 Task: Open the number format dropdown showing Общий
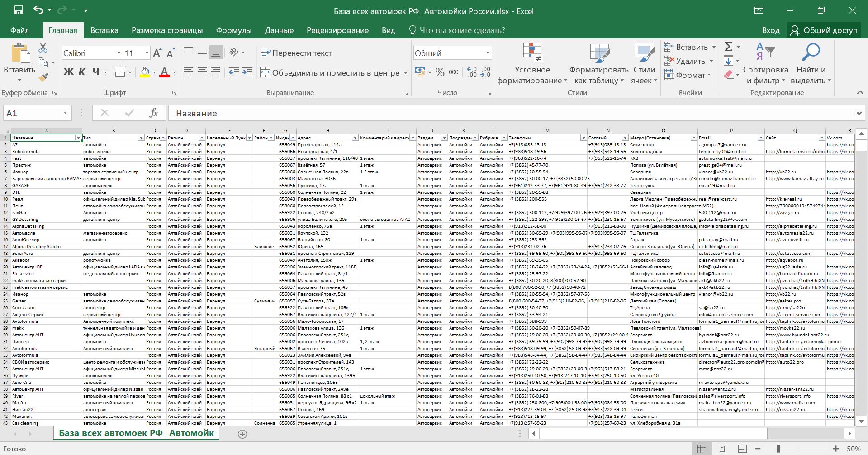[488, 53]
